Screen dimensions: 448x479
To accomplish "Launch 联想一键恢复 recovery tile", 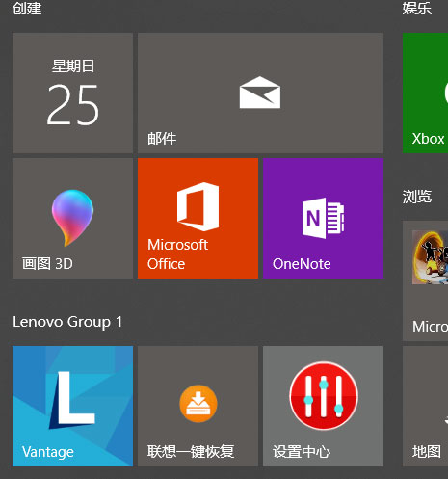I will point(198,406).
